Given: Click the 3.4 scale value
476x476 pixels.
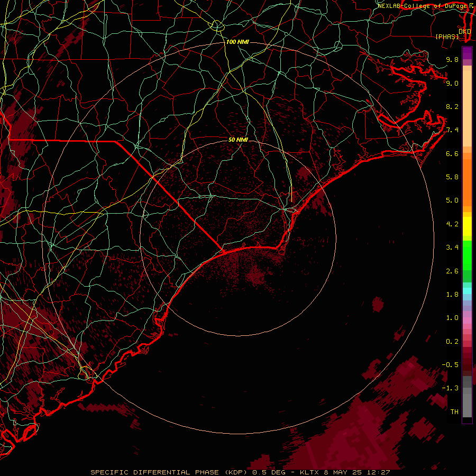Looking at the screenshot, I should pos(452,248).
